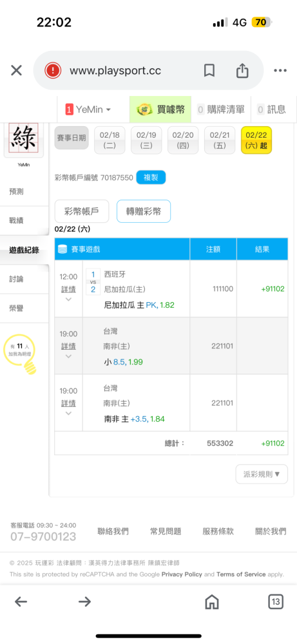Open Privacy Policy link
297x644 pixels.
[182, 574]
